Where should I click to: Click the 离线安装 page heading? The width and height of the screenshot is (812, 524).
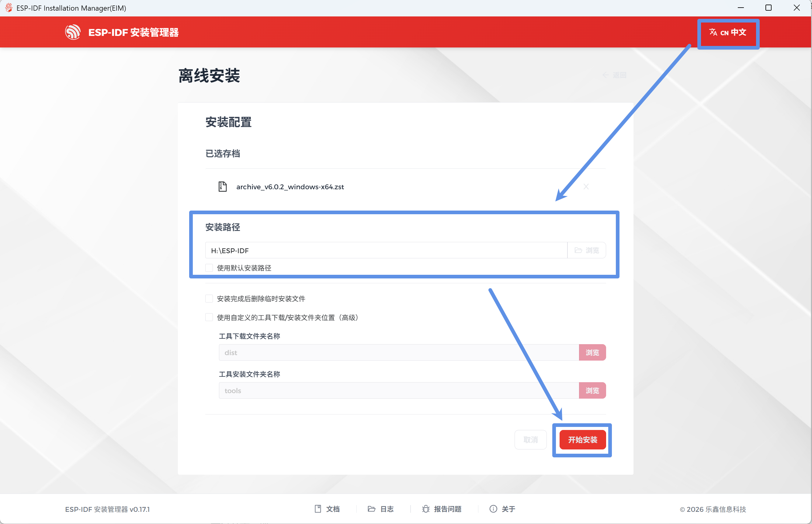click(209, 75)
